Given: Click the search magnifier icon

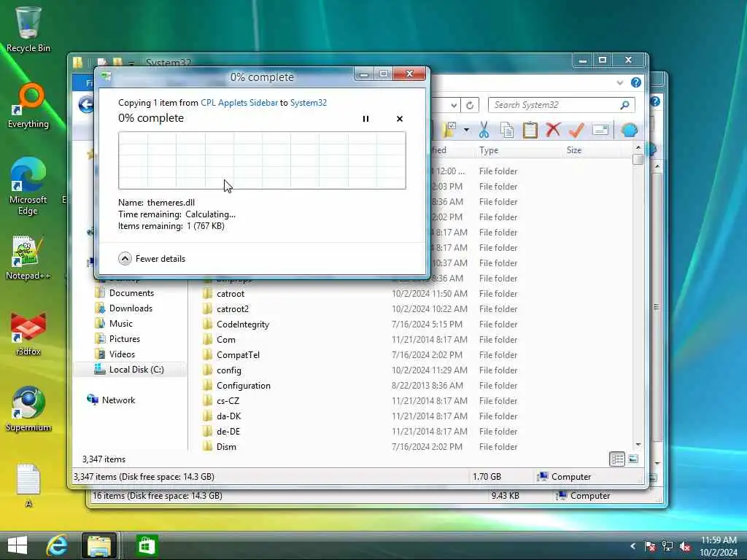Looking at the screenshot, I should click(x=624, y=105).
